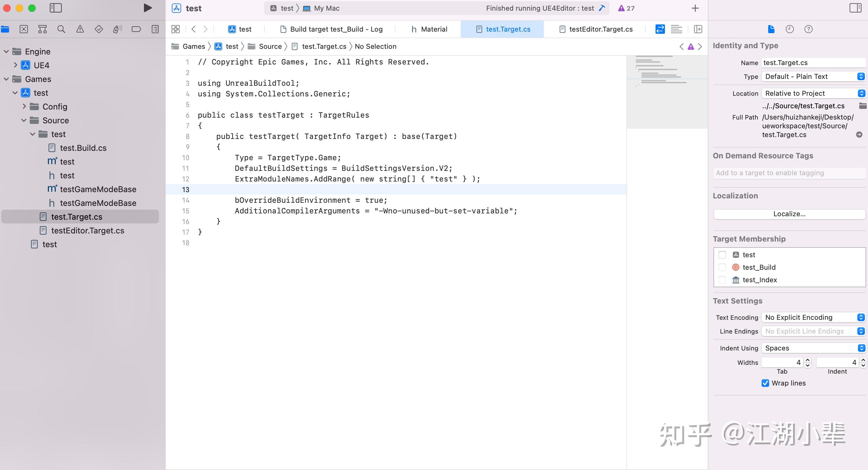Expand the UE4 project
Viewport: 868px width, 470px height.
[15, 65]
